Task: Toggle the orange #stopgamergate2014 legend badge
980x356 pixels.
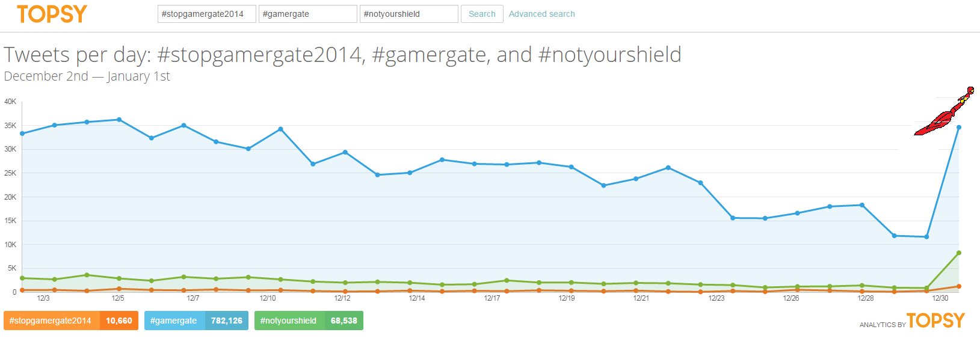Action: pyautogui.click(x=71, y=321)
